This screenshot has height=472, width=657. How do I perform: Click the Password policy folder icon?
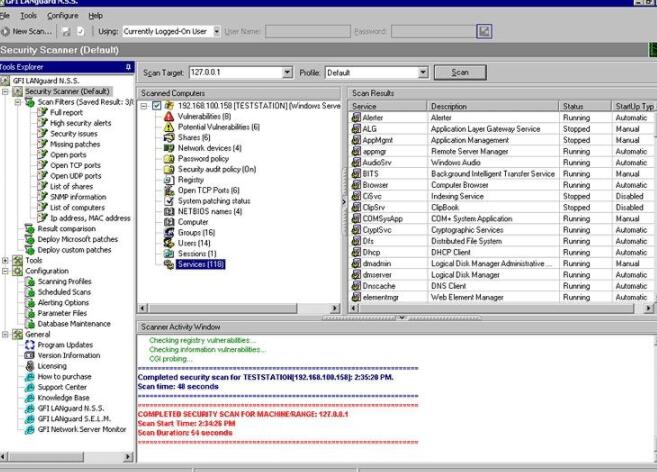click(168, 159)
